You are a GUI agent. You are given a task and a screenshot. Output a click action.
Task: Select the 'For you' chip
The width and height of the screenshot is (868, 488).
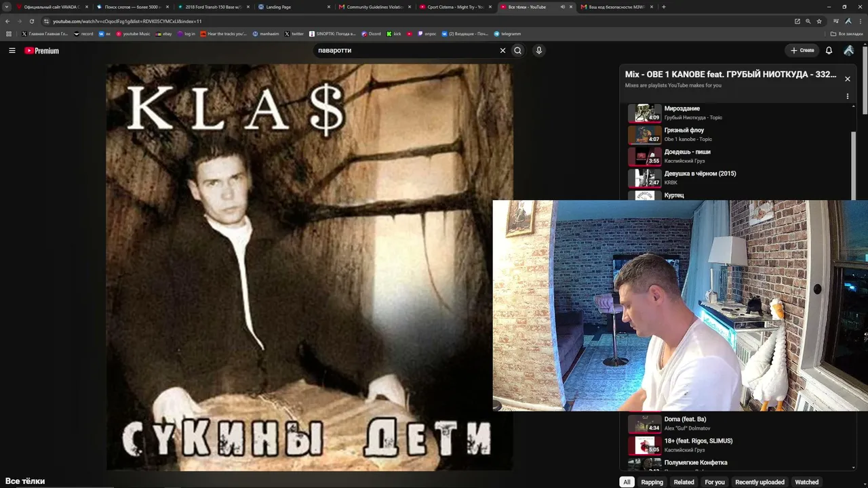(715, 482)
